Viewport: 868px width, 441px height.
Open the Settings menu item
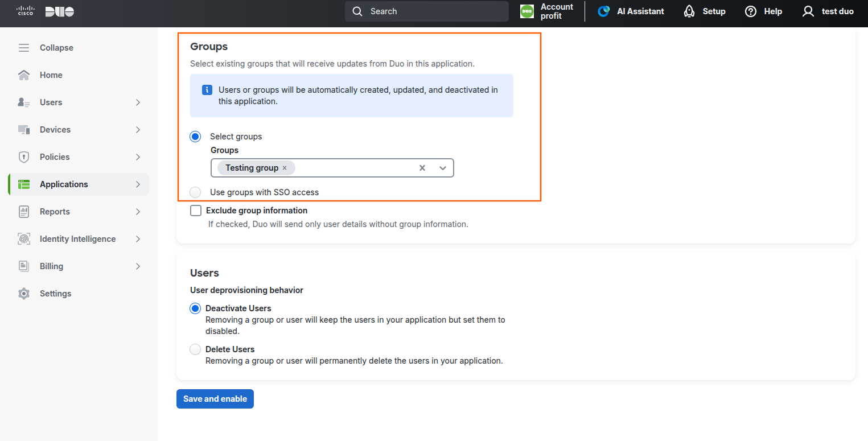pyautogui.click(x=79, y=294)
